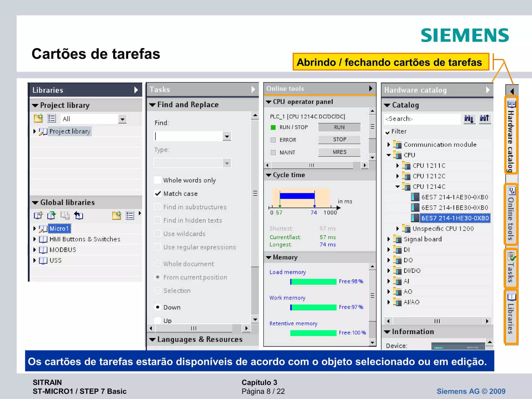Click the catalog Search input field
532x399 pixels.
coord(422,119)
